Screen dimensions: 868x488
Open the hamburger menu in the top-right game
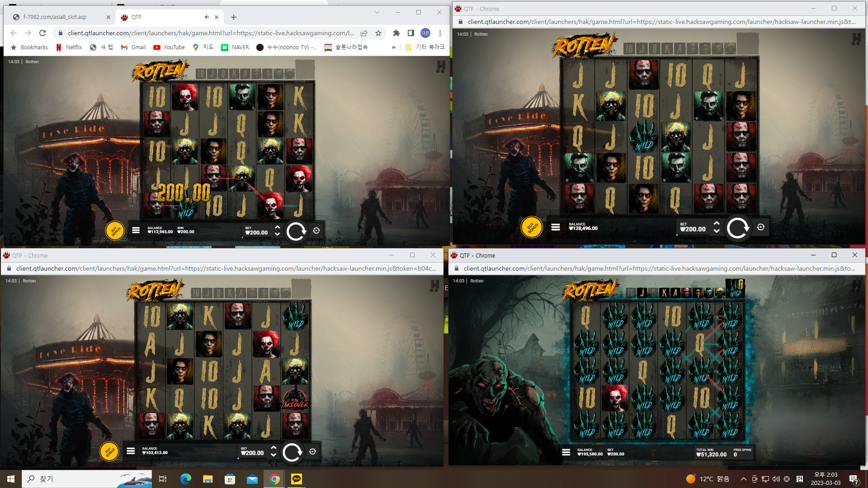tap(556, 227)
